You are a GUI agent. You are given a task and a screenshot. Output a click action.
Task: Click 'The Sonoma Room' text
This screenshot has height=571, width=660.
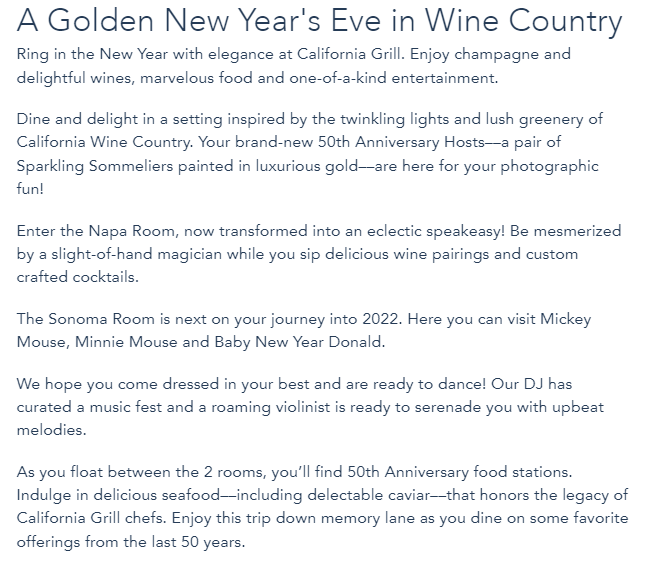point(86,319)
